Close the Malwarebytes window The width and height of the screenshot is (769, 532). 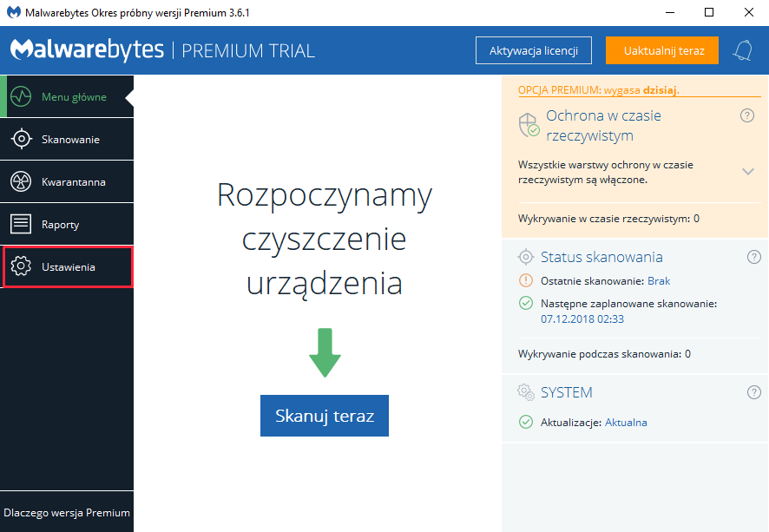click(x=748, y=12)
